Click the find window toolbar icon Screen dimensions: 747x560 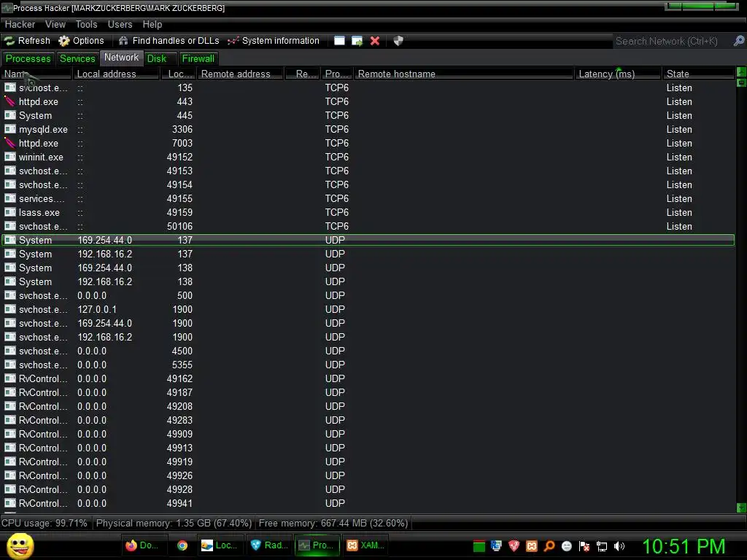click(339, 41)
